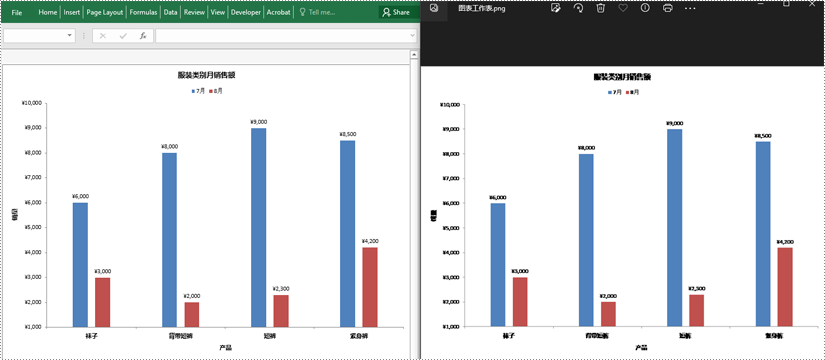Print the image using printer icon

[x=668, y=8]
